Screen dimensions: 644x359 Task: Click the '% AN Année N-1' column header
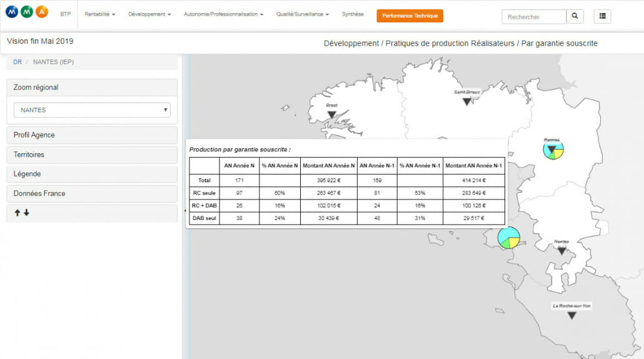(420, 166)
